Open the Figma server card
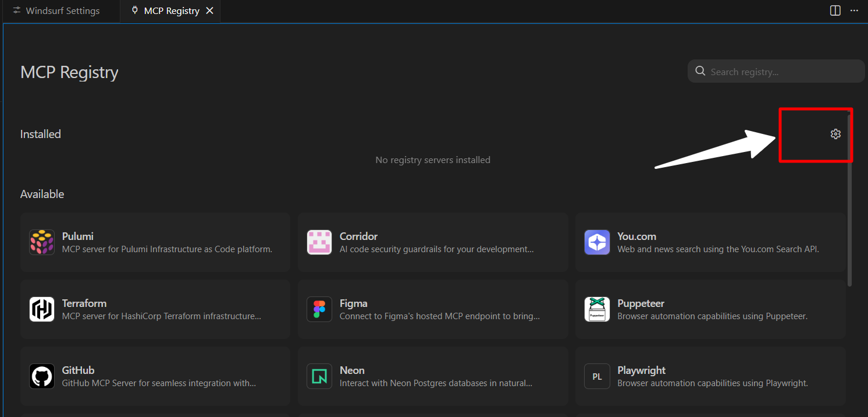Image resolution: width=868 pixels, height=417 pixels. click(x=433, y=309)
